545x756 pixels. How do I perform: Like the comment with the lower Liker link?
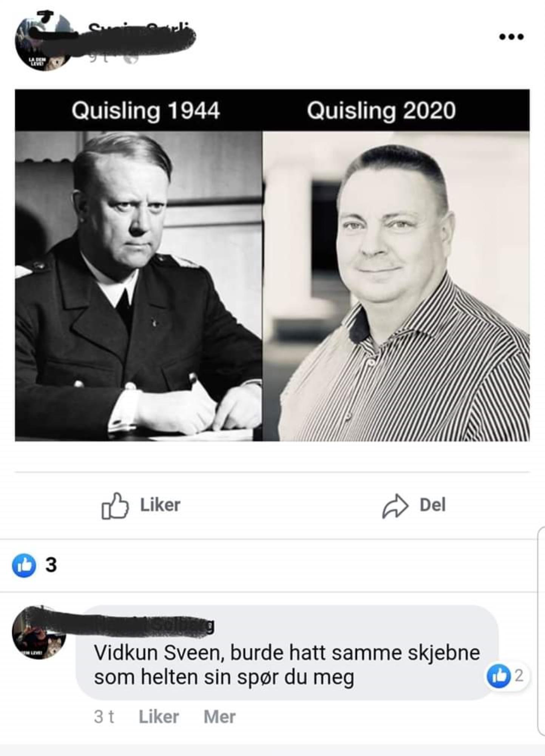[x=159, y=717]
